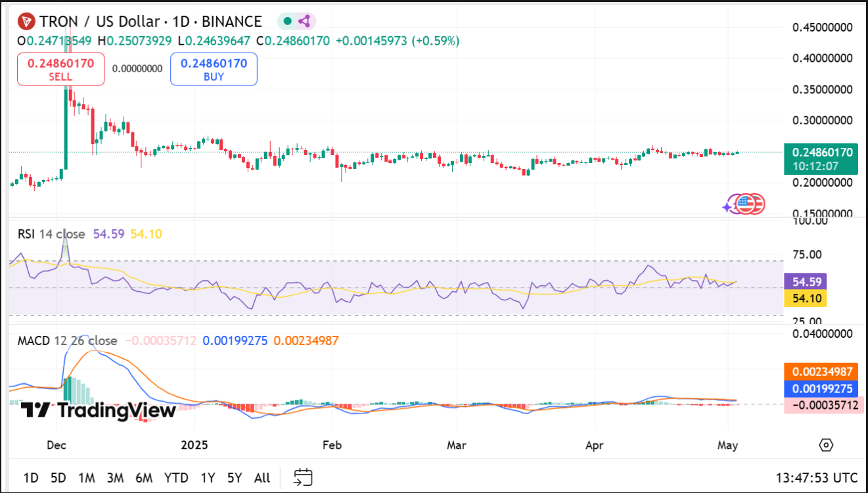Click the open value O0.24713549
This screenshot has height=493, width=868.
click(55, 41)
